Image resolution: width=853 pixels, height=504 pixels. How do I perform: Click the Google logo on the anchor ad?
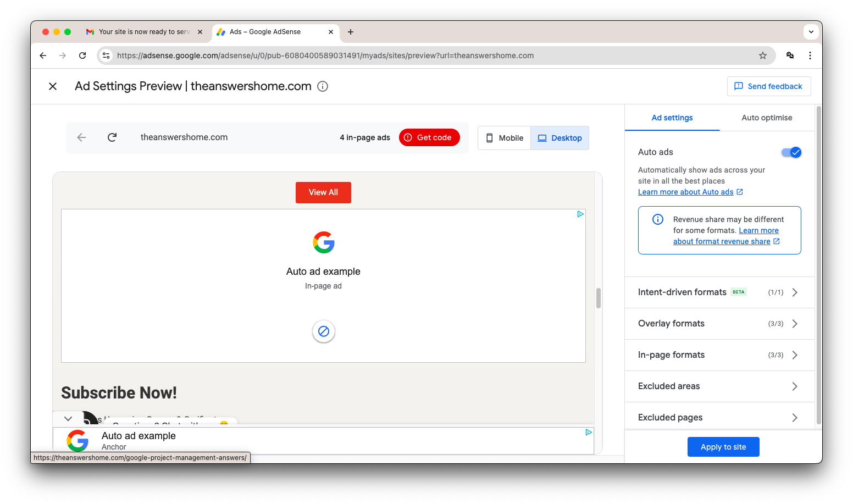tap(77, 441)
